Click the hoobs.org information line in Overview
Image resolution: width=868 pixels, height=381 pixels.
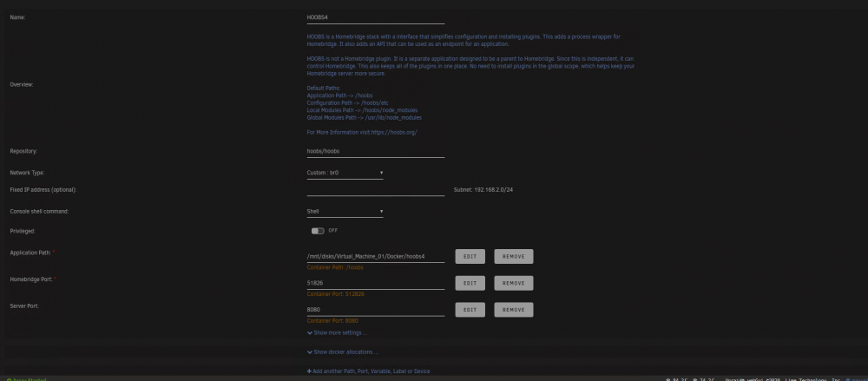(362, 133)
